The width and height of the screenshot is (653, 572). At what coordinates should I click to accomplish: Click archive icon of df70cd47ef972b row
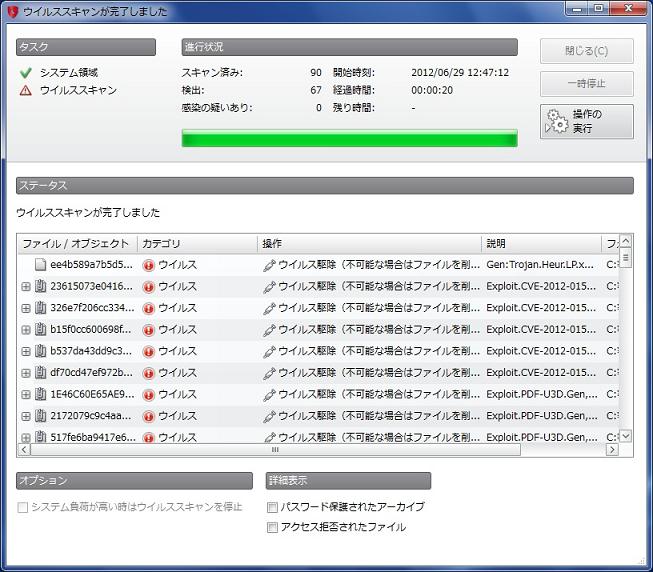[40, 373]
